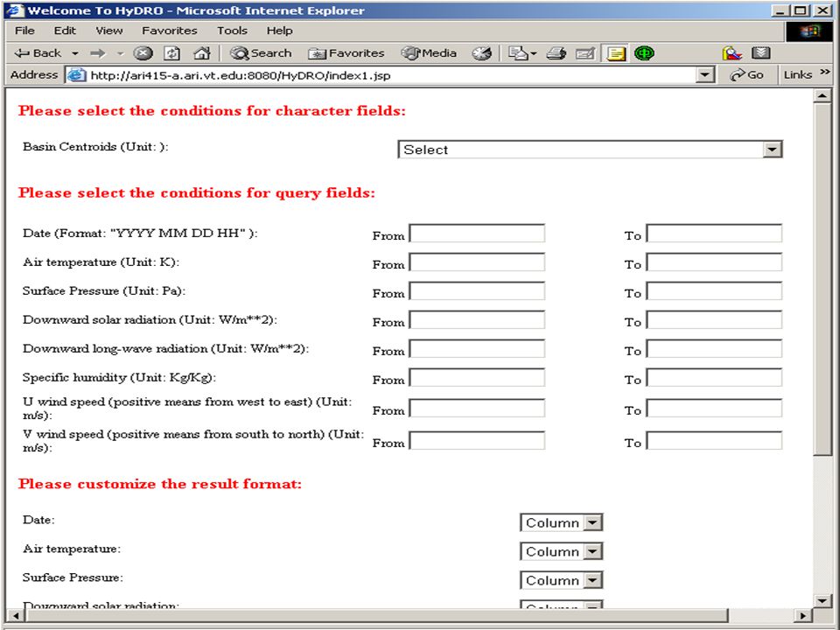Screen dimensions: 840x630
Task: Click the Specific humidity To field
Action: click(714, 378)
